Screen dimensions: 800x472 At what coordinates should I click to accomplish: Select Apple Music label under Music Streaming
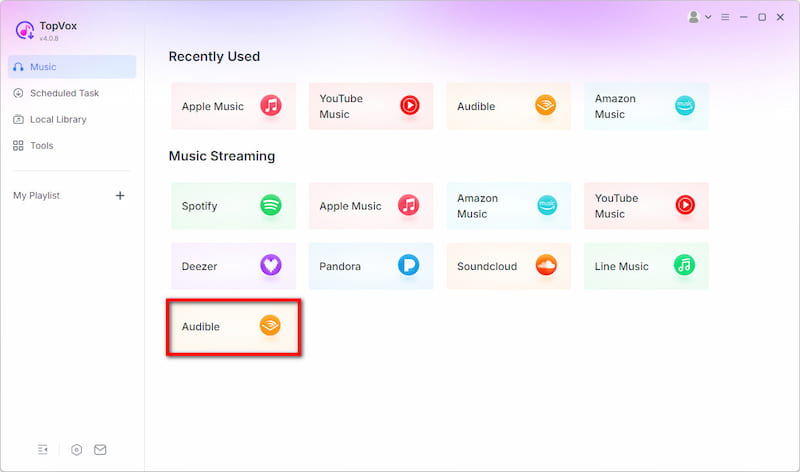(x=351, y=206)
